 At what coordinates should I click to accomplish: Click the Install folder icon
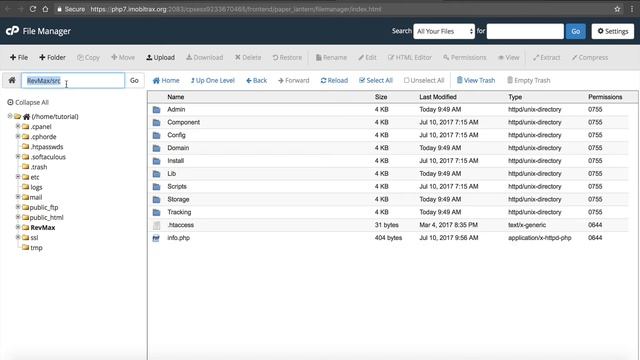point(156,161)
